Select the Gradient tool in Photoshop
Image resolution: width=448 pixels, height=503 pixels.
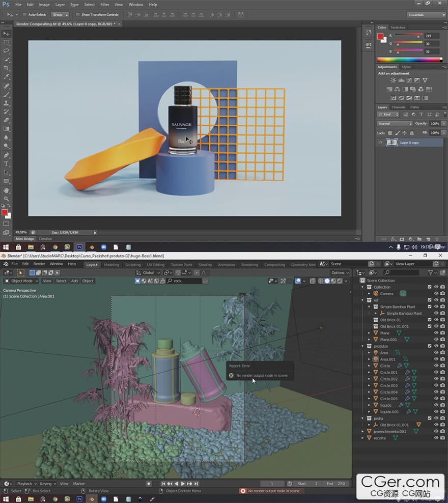[6, 129]
